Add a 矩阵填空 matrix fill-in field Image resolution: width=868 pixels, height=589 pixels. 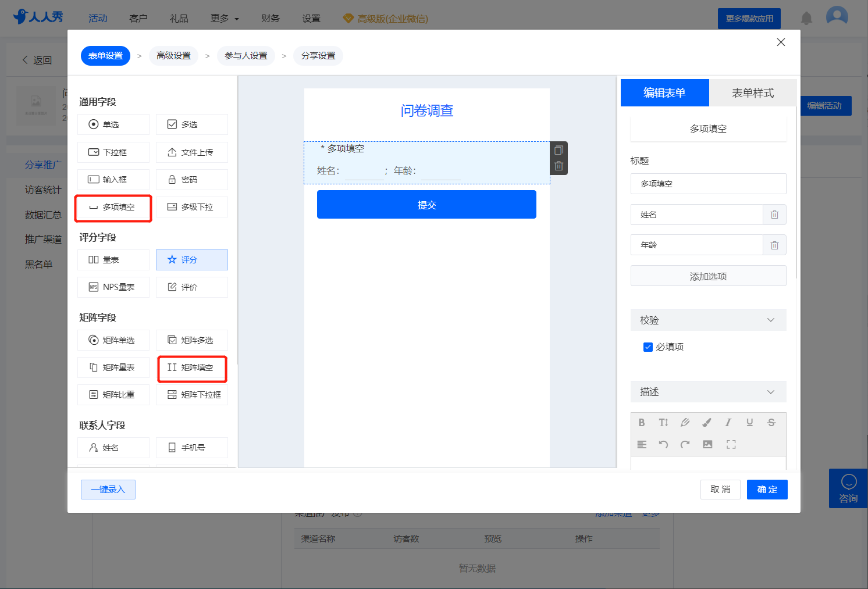click(x=192, y=367)
